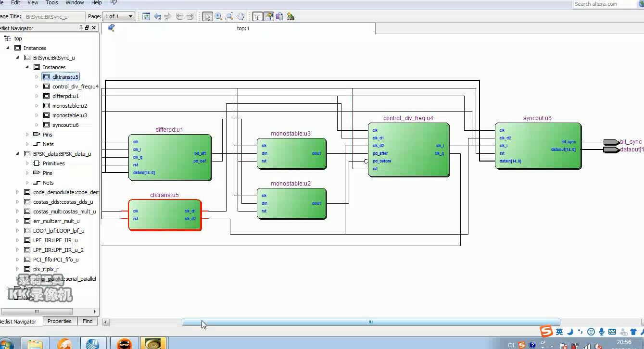Close the Netlist Navigator panel

point(94,28)
